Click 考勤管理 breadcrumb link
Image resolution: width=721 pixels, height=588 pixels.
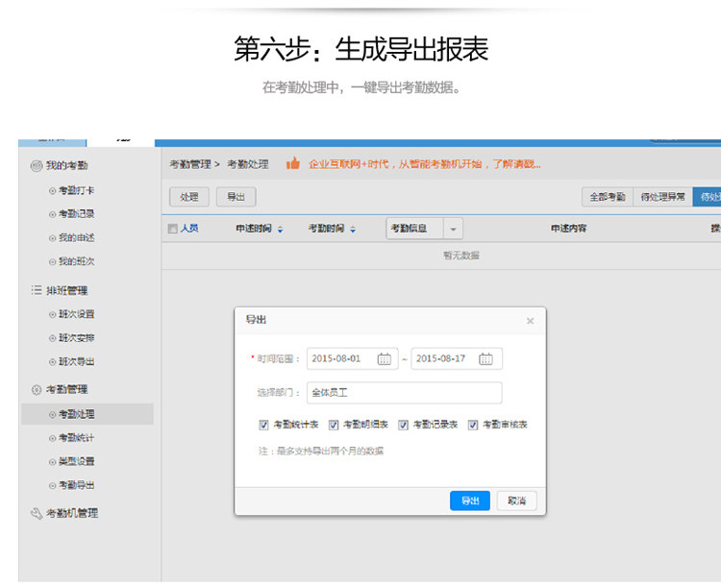coord(190,164)
